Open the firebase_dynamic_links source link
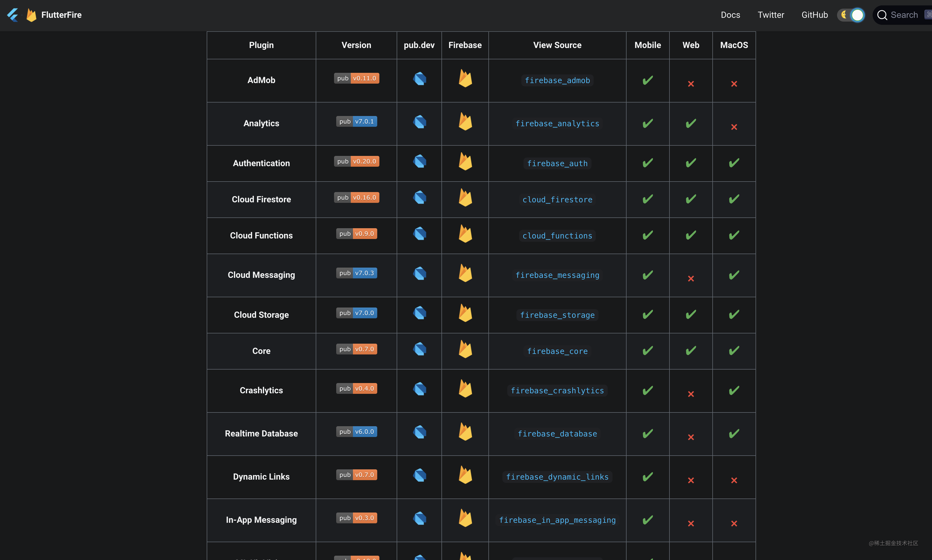 [x=557, y=477]
